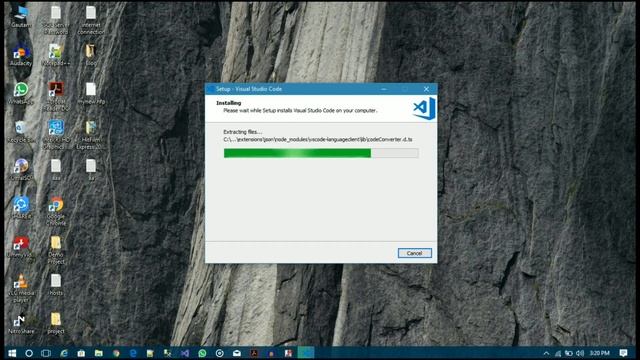Viewport: 640px width, 360px height.
Task: Open Cortana search circle in taskbar
Action: pyautogui.click(x=29, y=353)
